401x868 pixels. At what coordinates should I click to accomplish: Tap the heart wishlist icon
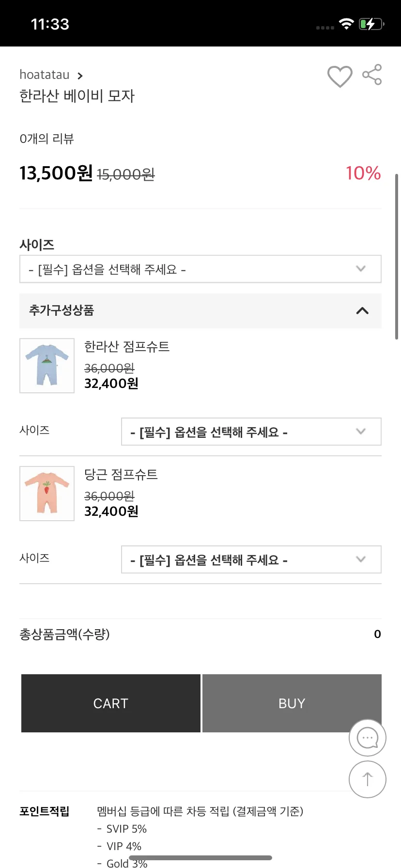(339, 76)
